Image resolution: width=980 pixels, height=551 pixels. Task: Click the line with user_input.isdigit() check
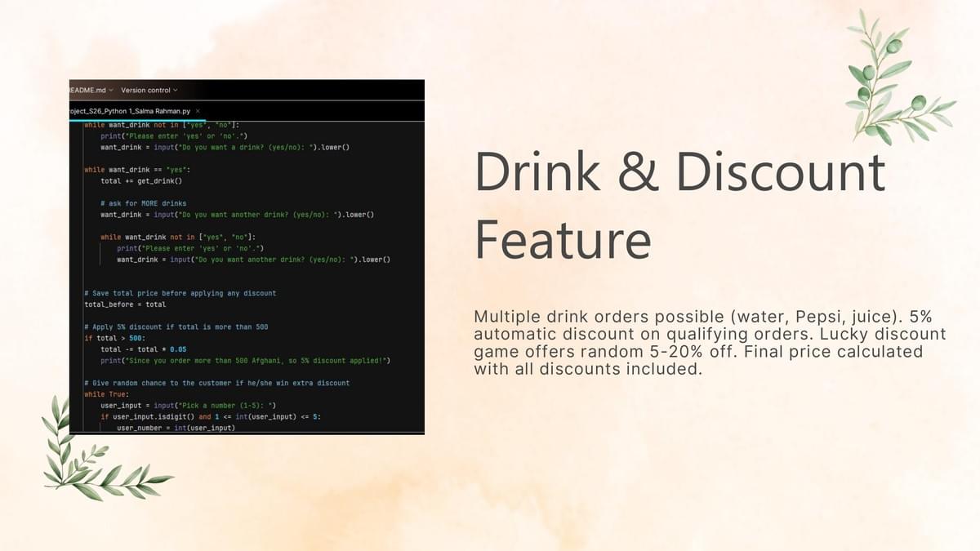pyautogui.click(x=210, y=416)
